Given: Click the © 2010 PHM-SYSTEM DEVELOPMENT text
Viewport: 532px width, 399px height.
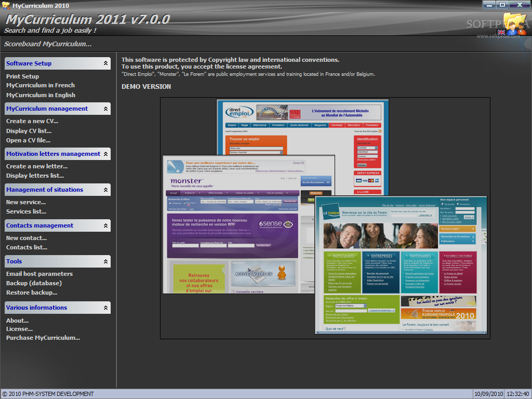Looking at the screenshot, I should 48,394.
